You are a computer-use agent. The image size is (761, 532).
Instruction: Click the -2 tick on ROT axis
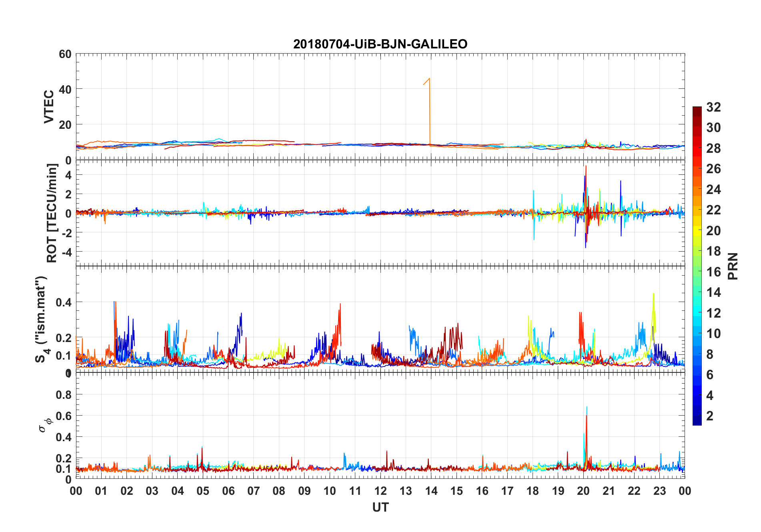tap(66, 233)
